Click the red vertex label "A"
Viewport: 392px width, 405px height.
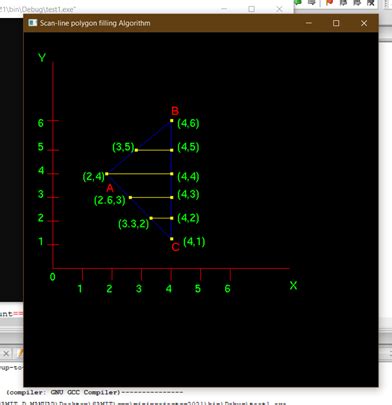pyautogui.click(x=110, y=188)
